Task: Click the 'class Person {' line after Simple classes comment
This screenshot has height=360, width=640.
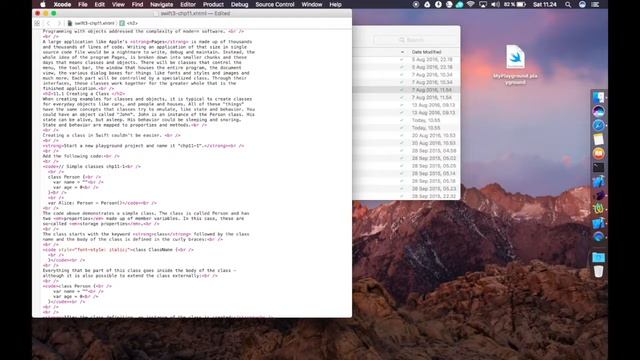Action: coord(74,177)
